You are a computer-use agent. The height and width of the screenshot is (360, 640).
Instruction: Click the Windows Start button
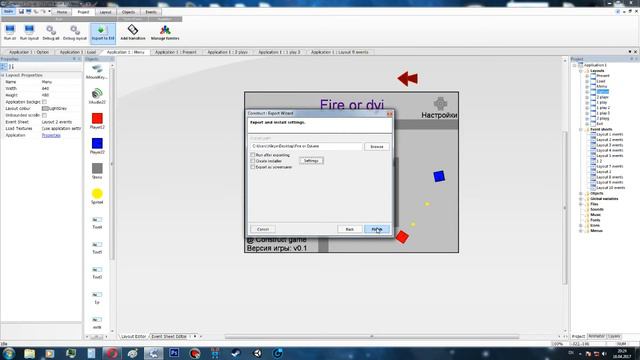pyautogui.click(x=8, y=353)
